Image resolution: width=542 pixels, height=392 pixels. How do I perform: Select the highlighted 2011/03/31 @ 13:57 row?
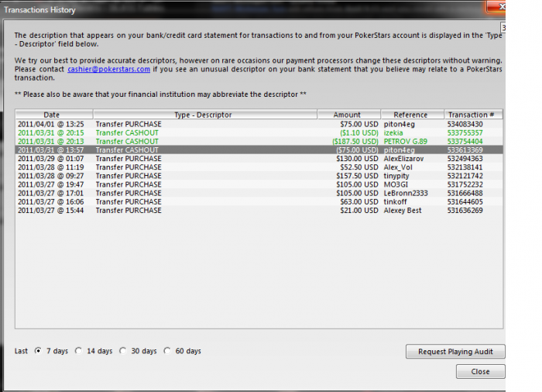[259, 150]
